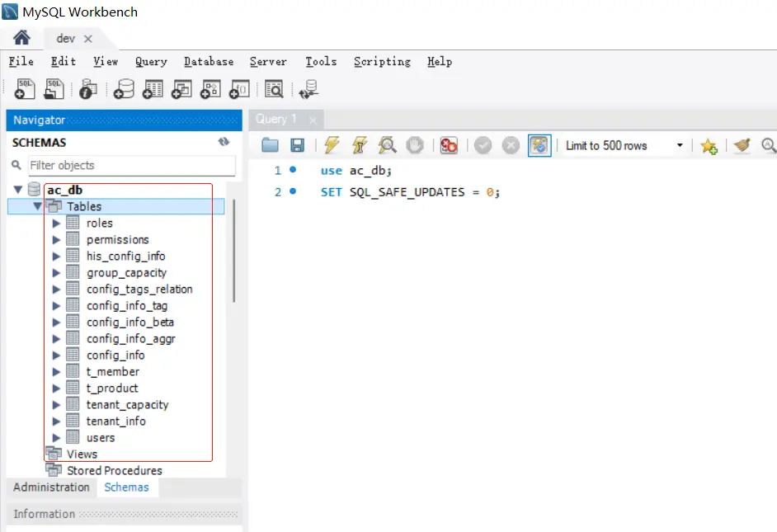Save current statement as favorite snippet
The width and height of the screenshot is (777, 532).
709,145
